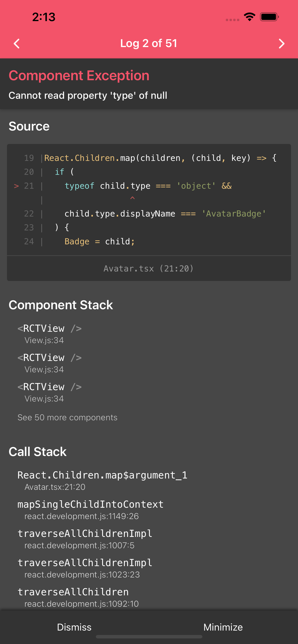Tap the Wi-Fi icon in the status bar
Image resolution: width=298 pixels, height=644 pixels.
coord(249,16)
